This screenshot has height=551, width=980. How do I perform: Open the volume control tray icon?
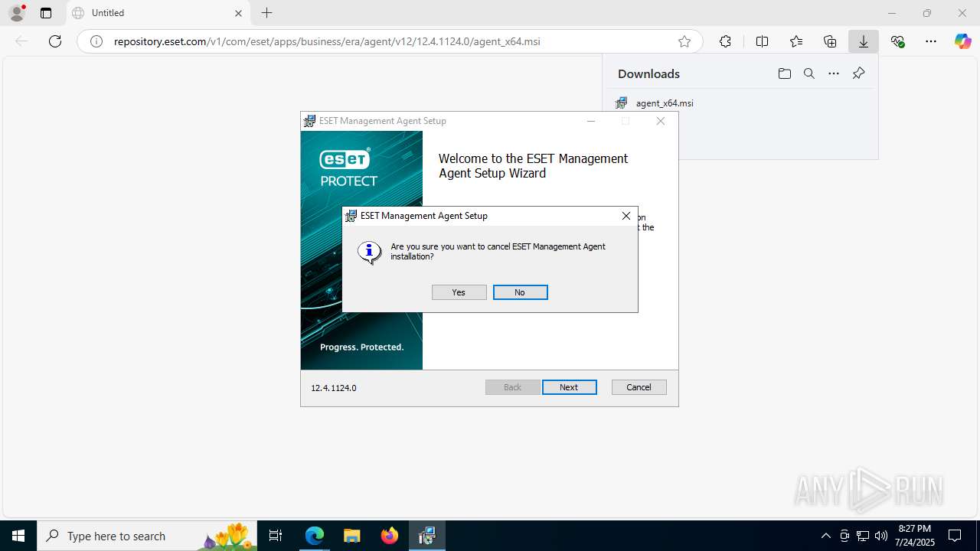click(x=881, y=536)
